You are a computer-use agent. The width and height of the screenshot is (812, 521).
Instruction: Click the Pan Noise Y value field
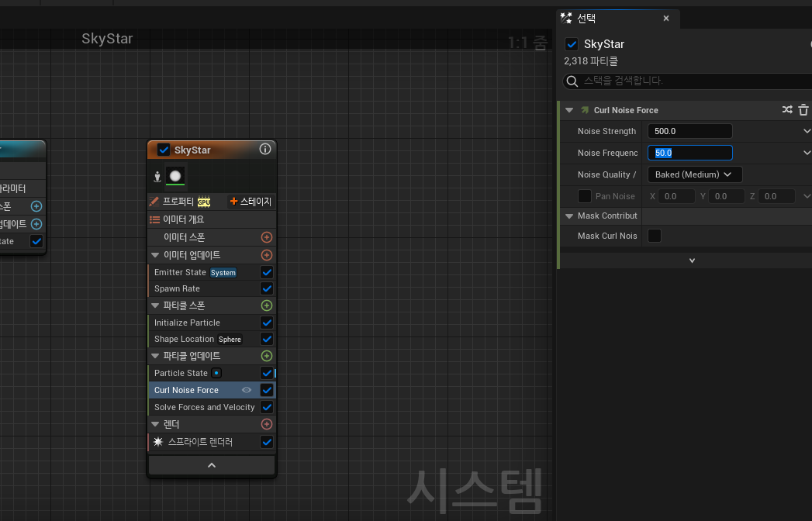click(x=725, y=196)
